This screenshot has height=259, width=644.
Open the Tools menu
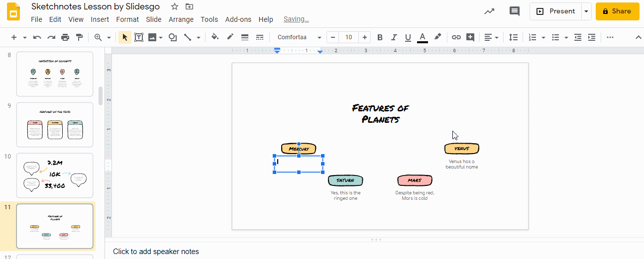pyautogui.click(x=209, y=19)
